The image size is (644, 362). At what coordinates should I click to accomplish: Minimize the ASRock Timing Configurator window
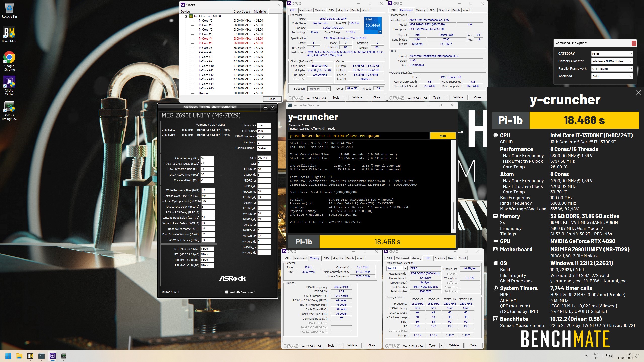(x=265, y=107)
